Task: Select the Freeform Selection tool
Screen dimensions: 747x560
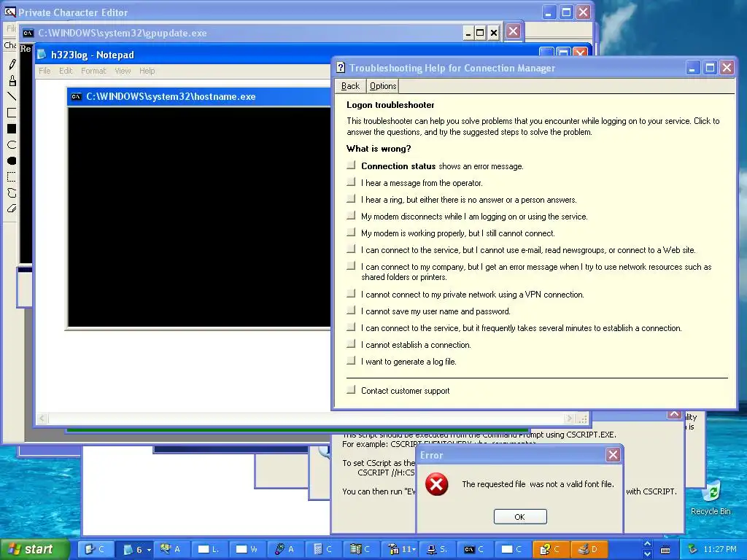Action: coord(12,192)
